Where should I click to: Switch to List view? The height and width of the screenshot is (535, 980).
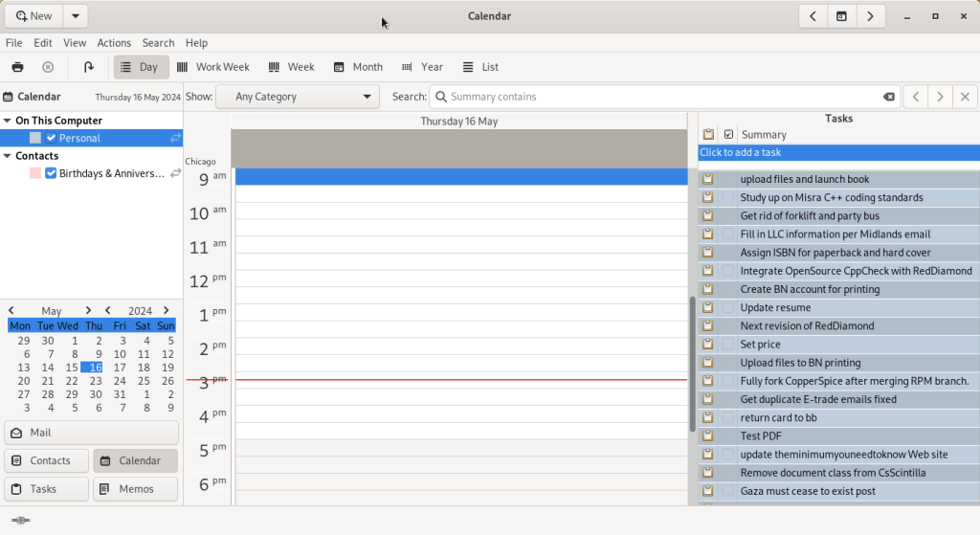(480, 67)
